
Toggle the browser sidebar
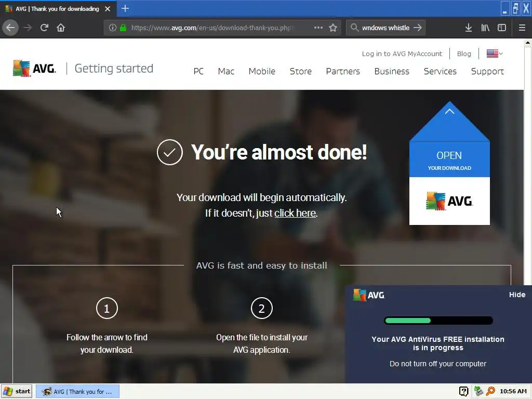click(x=502, y=28)
